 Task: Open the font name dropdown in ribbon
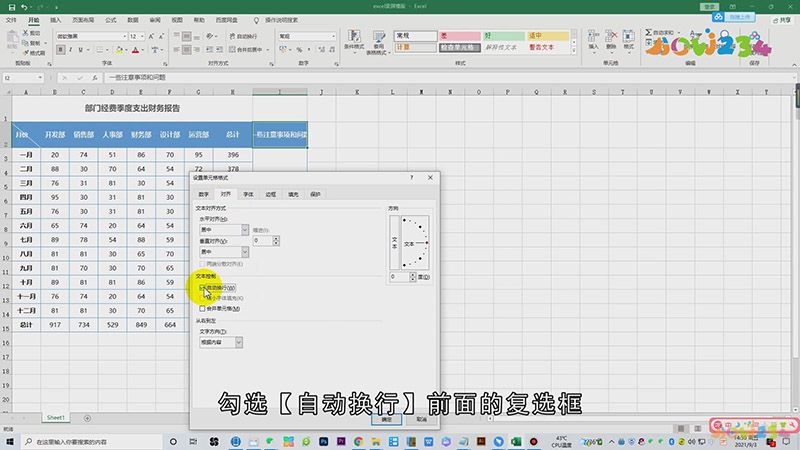click(124, 36)
